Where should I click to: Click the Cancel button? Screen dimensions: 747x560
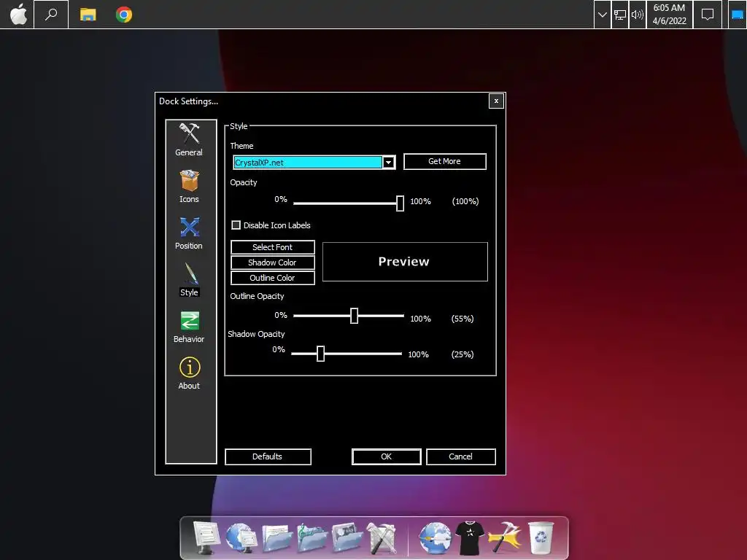click(x=461, y=456)
